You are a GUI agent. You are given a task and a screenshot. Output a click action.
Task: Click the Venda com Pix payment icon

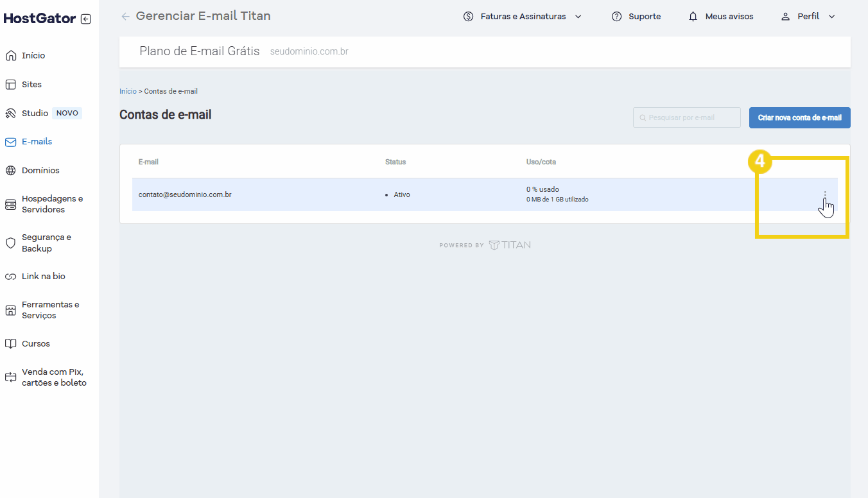pos(10,377)
